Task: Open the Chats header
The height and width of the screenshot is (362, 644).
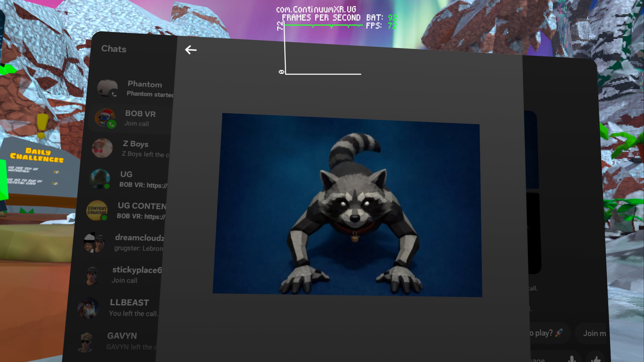Action: point(114,49)
